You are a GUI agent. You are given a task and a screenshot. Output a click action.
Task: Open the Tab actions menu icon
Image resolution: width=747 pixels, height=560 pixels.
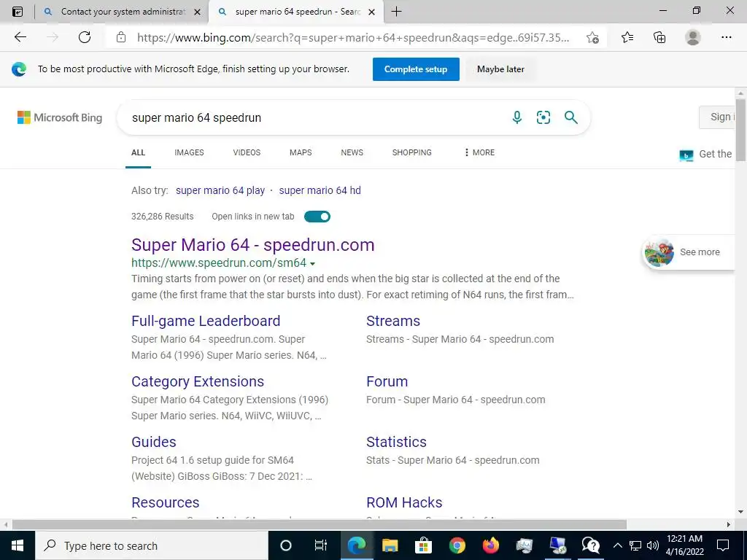(x=18, y=12)
